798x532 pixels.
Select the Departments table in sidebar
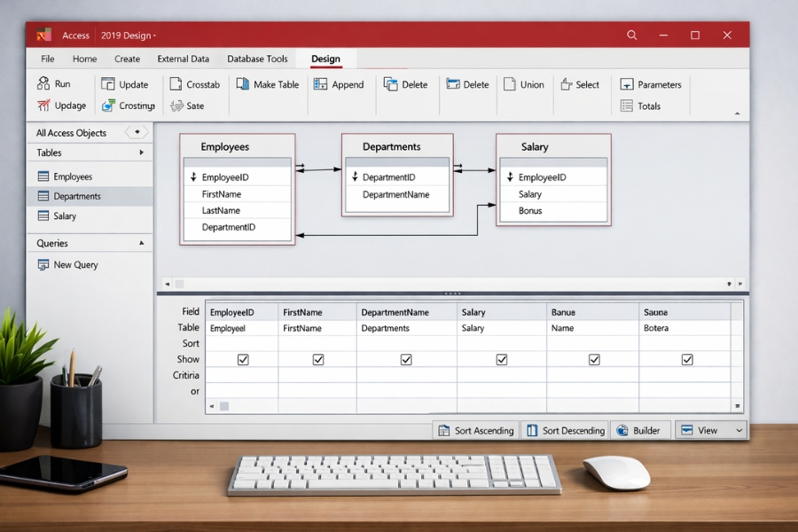tap(76, 195)
